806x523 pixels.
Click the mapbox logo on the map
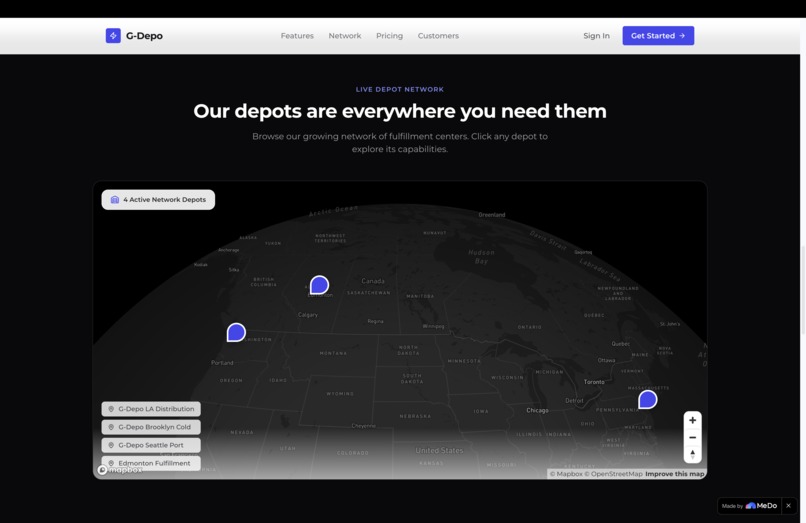point(120,470)
